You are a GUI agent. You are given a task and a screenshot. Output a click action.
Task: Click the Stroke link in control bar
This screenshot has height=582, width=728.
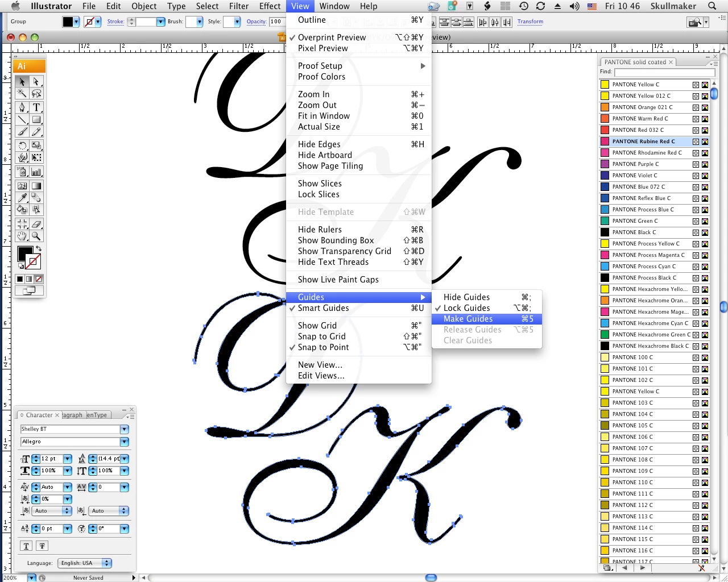pos(115,22)
